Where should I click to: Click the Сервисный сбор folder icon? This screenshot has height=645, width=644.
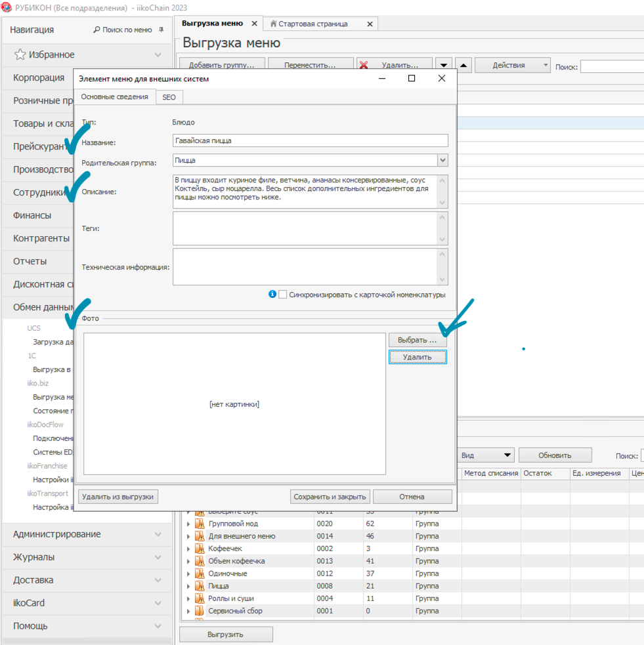click(200, 611)
